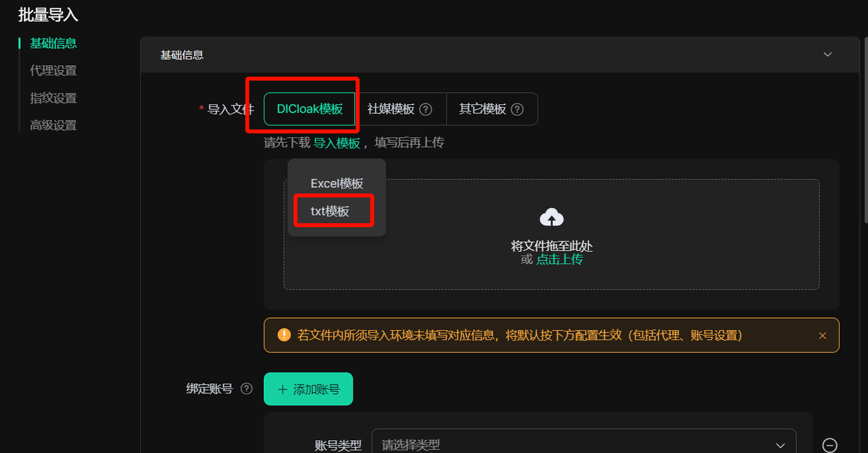
Task: Go to 代理设置 in sidebar
Action: pyautogui.click(x=53, y=71)
